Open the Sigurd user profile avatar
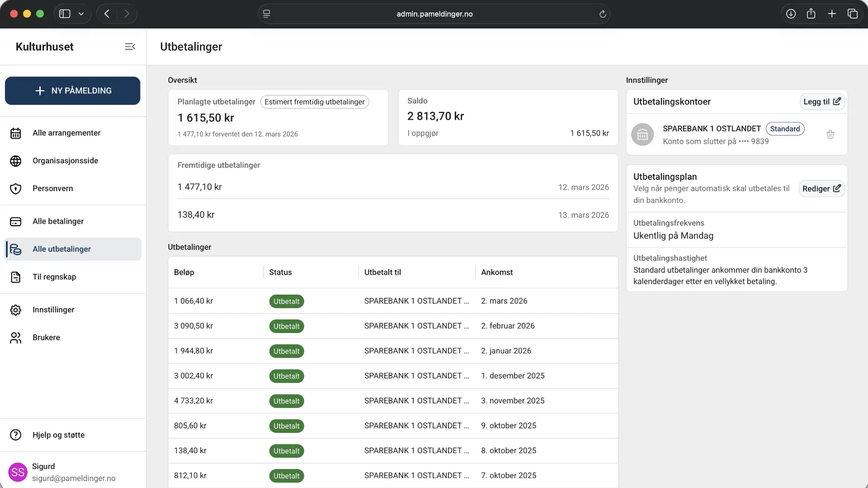The width and height of the screenshot is (868, 488). pyautogui.click(x=18, y=472)
